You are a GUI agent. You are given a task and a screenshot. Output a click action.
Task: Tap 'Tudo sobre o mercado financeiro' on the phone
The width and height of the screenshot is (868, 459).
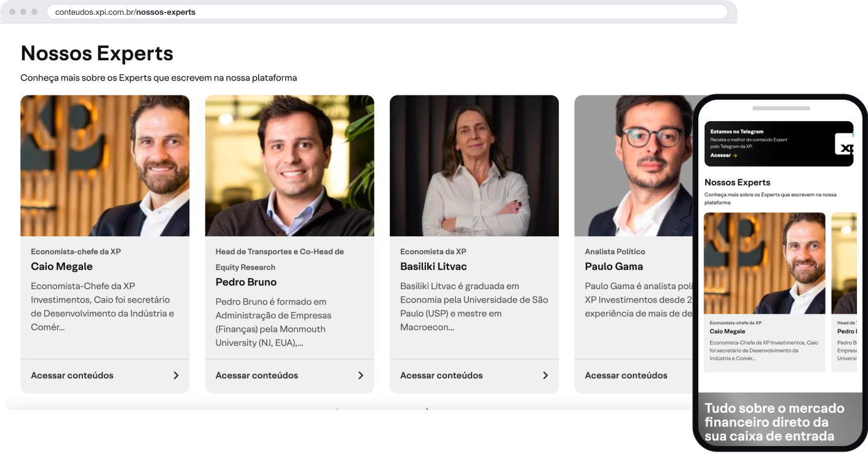click(775, 422)
